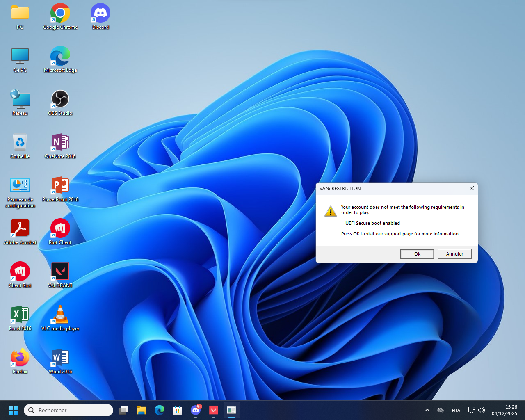Select the Firefox desktop shortcut
The width and height of the screenshot is (525, 420).
[20, 361]
